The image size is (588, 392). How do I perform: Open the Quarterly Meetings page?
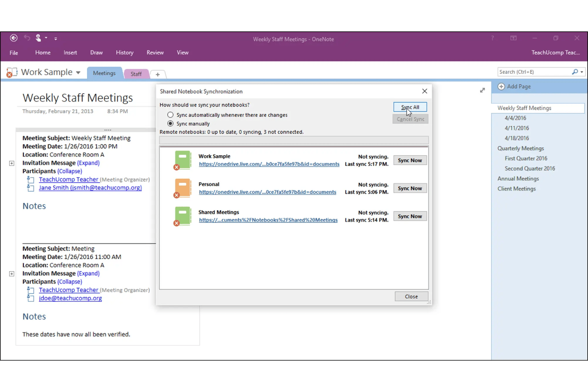click(x=520, y=149)
